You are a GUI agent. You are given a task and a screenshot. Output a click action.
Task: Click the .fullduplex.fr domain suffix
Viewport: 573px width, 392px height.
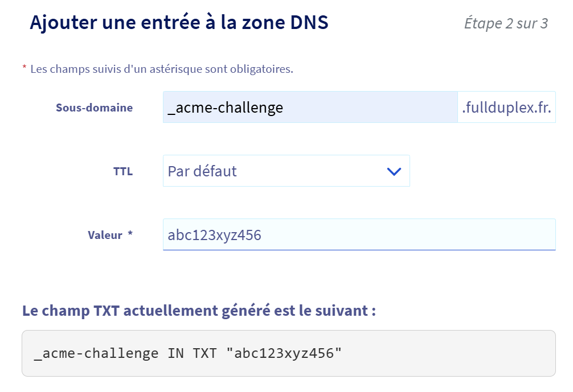coord(506,107)
